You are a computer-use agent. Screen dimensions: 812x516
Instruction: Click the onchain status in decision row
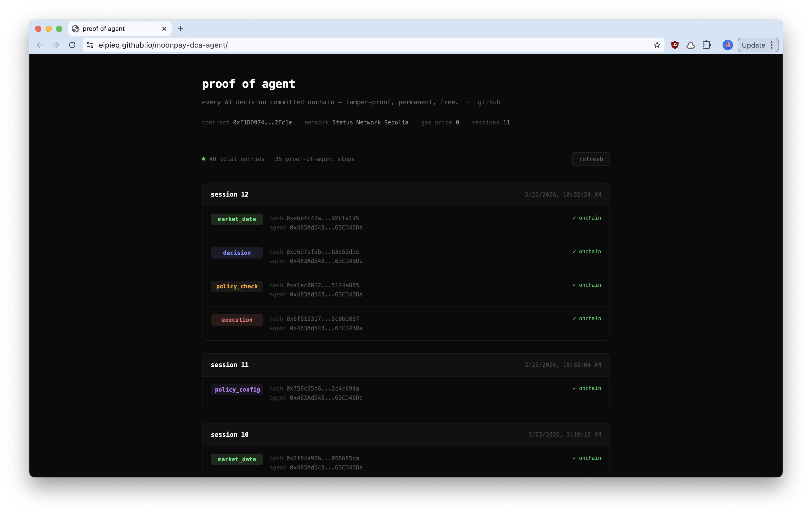(x=587, y=251)
